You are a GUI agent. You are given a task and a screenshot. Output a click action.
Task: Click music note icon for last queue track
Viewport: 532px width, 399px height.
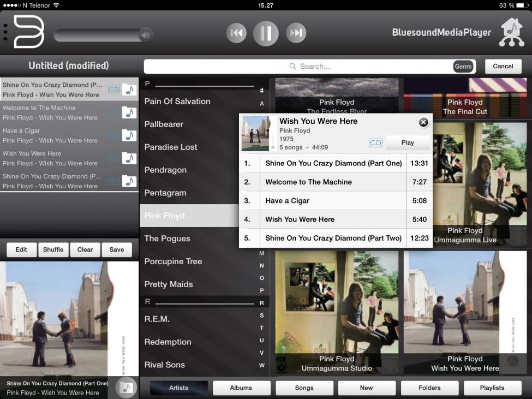point(129,181)
